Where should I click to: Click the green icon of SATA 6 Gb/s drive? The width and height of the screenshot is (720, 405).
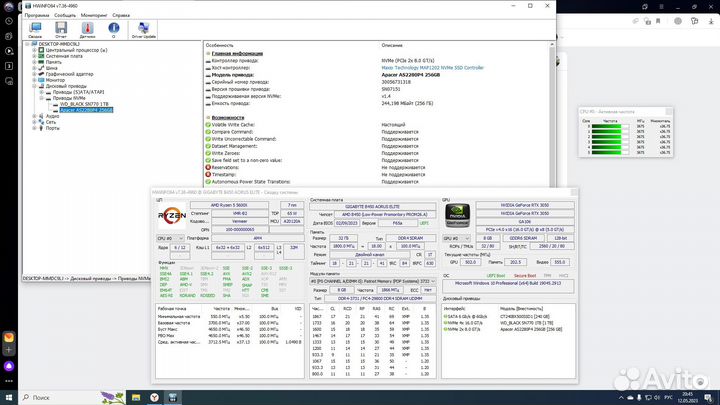tap(445, 316)
